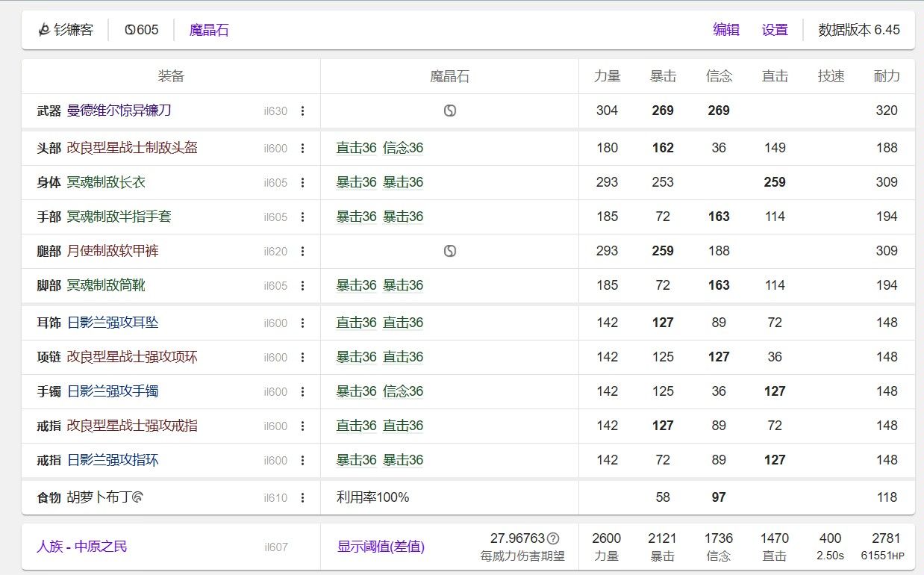The width and height of the screenshot is (924, 575).
Task: Click the small icon after 胡萝卜布丁
Action: (x=137, y=497)
